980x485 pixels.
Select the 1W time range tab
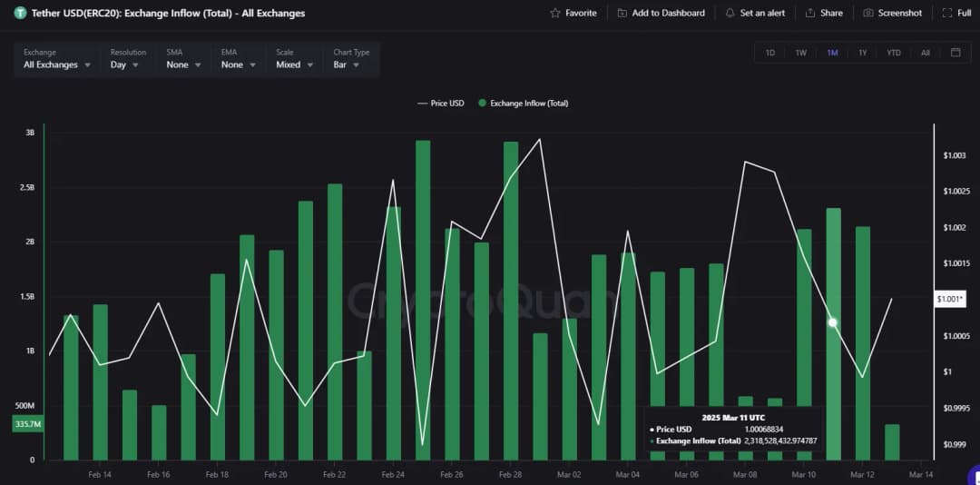tap(801, 53)
